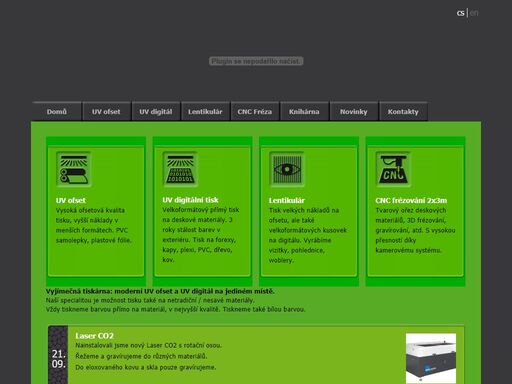The image size is (512, 384).
Task: Click 'Nainstalovali jsme nový Laser CO2' text
Action: pos(149,345)
